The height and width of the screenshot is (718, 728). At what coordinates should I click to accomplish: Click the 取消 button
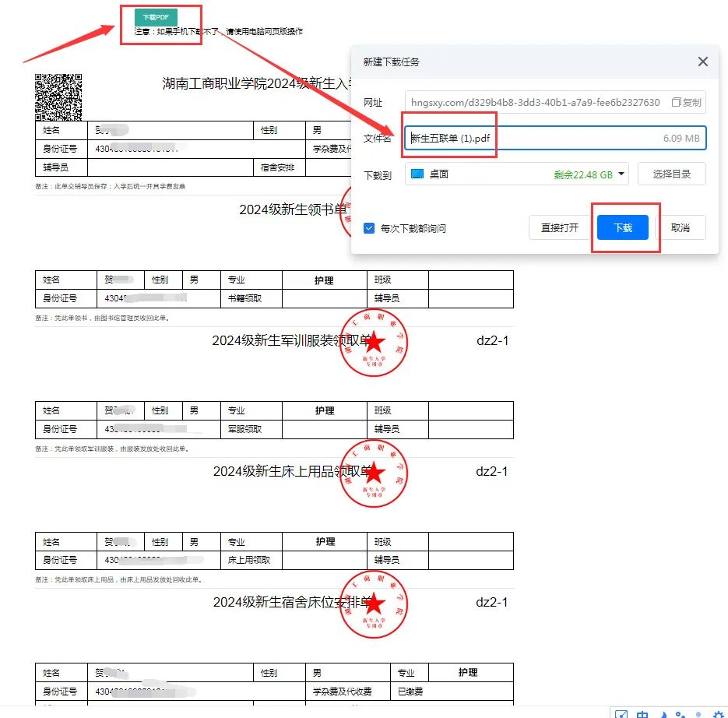pyautogui.click(x=680, y=227)
